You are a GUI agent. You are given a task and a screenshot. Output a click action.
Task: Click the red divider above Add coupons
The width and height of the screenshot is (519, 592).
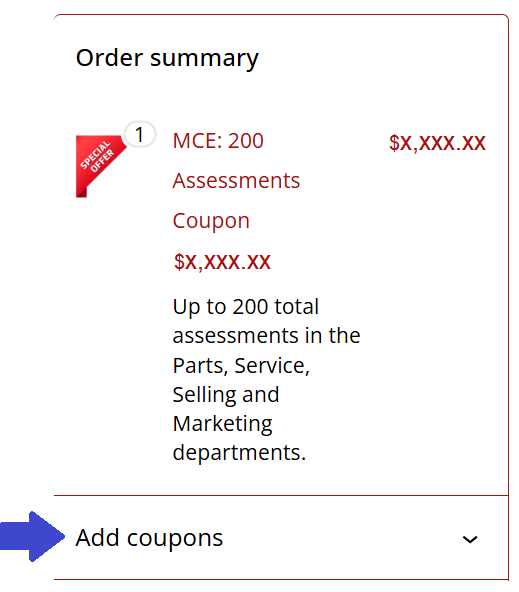[281, 495]
